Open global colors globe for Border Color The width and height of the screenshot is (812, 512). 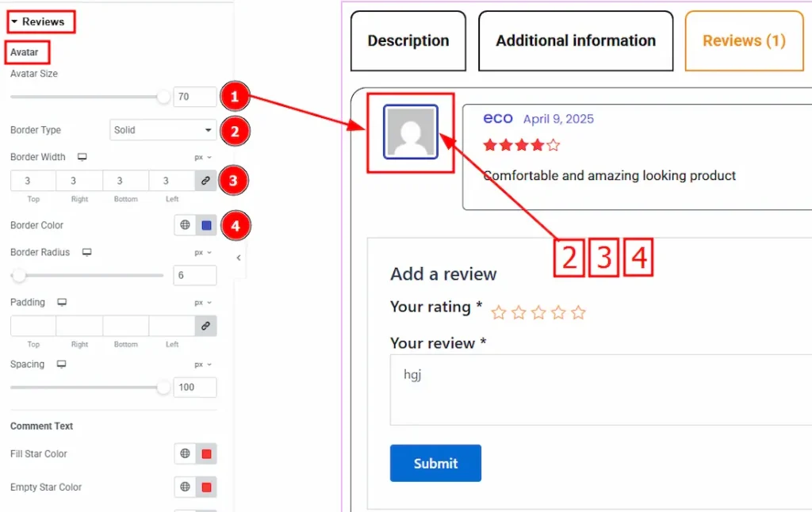pyautogui.click(x=185, y=225)
